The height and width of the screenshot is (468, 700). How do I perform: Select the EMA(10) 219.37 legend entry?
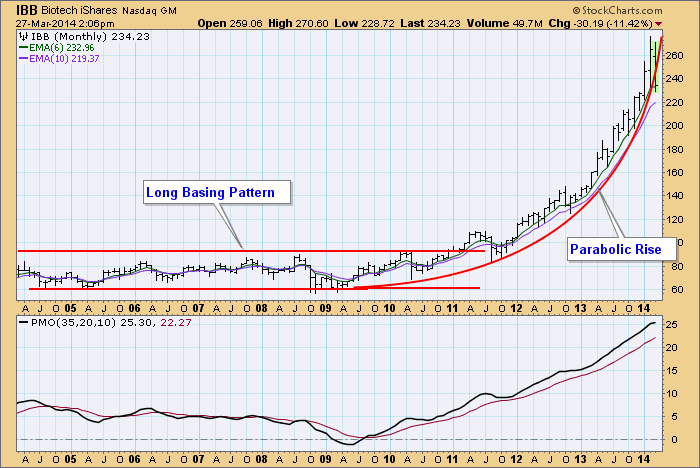point(70,58)
